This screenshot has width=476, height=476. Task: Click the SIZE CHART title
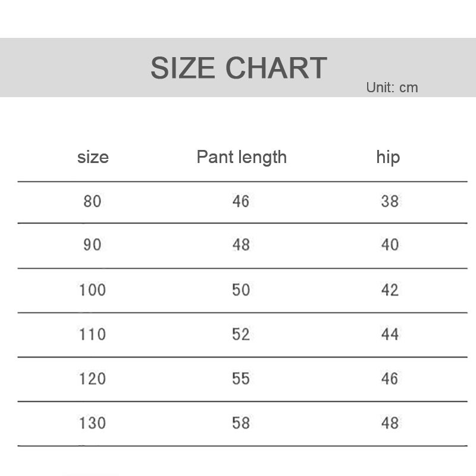[x=239, y=68]
